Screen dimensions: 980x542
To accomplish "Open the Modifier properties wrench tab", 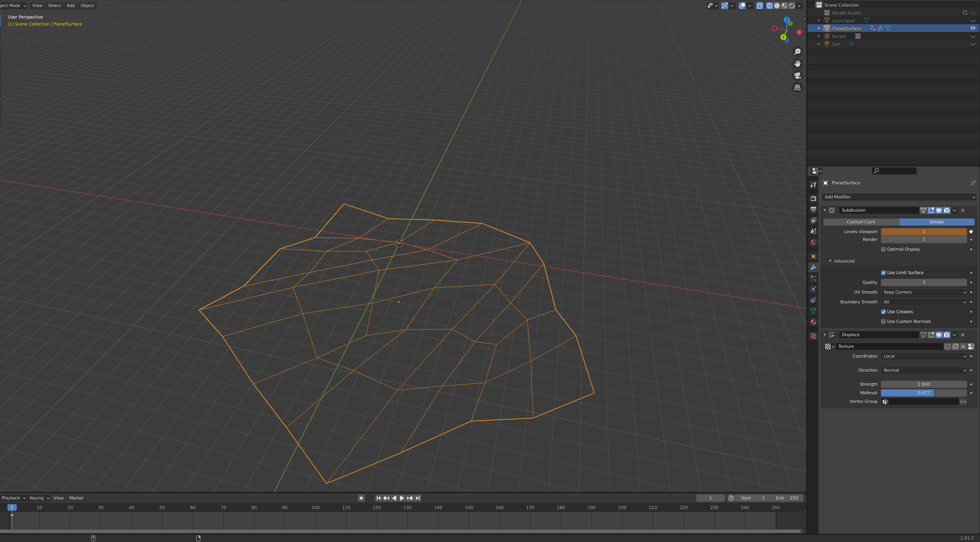I will coord(813,267).
